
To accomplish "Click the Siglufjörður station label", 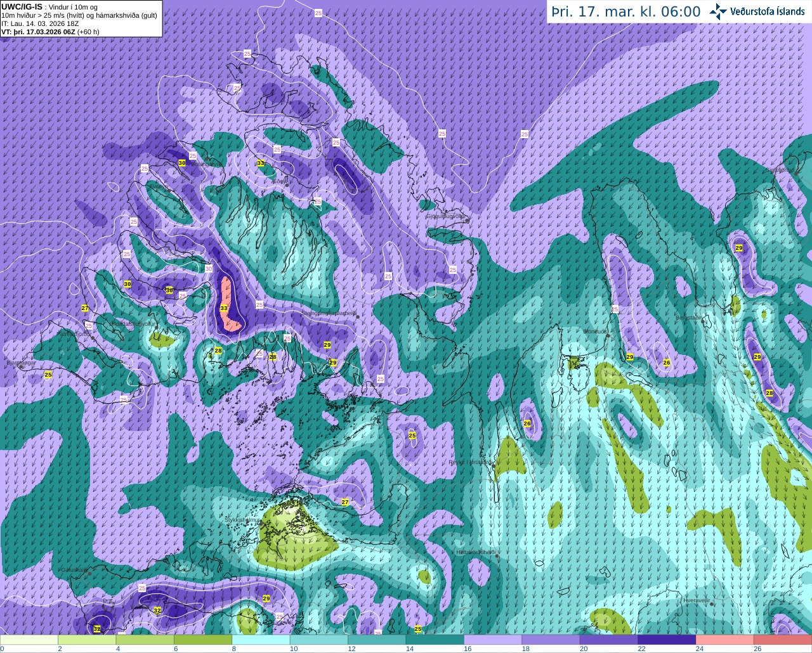I will tap(780, 169).
